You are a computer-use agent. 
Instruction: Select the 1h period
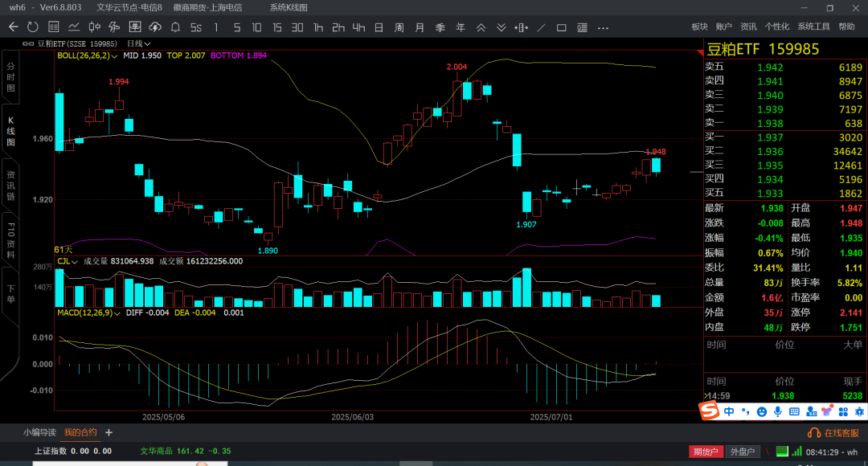pos(317,27)
